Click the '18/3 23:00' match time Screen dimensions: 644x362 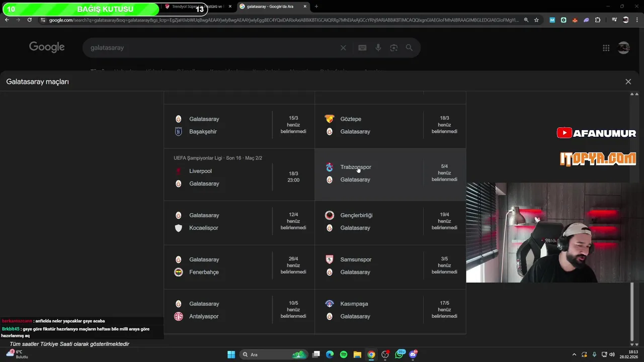click(293, 176)
